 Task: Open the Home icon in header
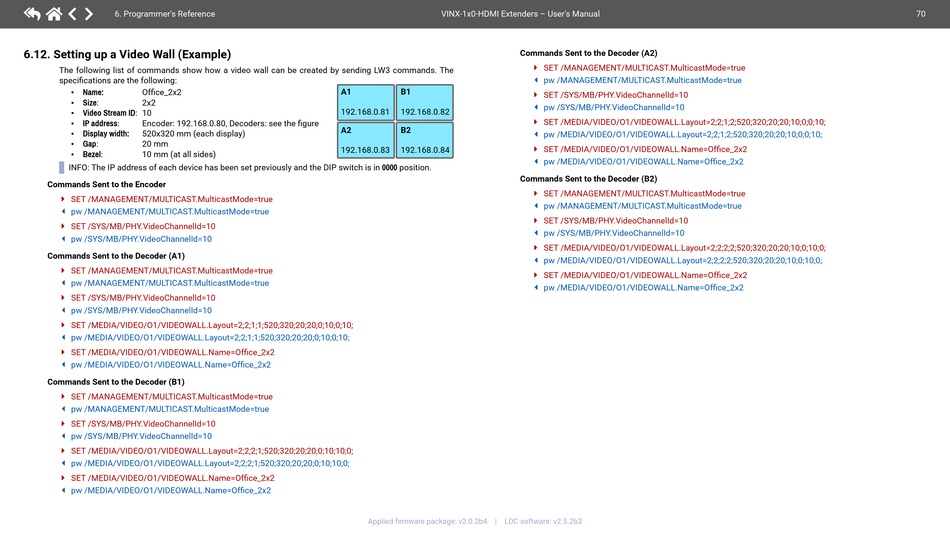54,13
